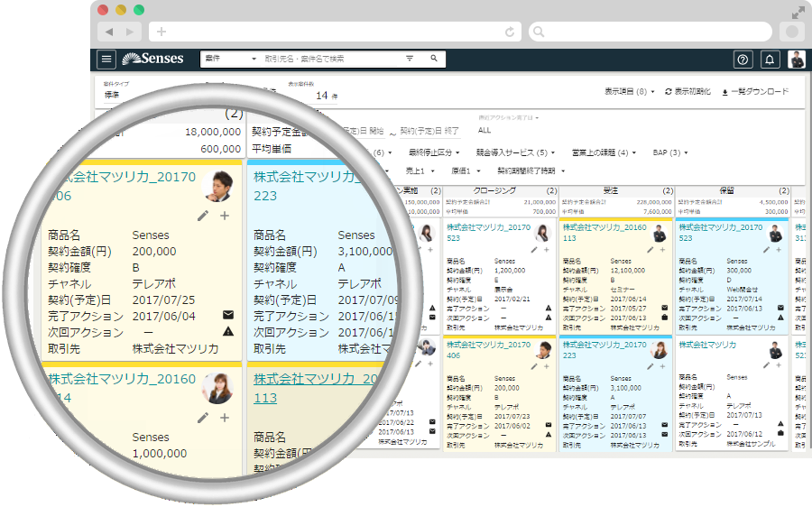Click the browser address bar
The image size is (812, 507).
pos(337,32)
